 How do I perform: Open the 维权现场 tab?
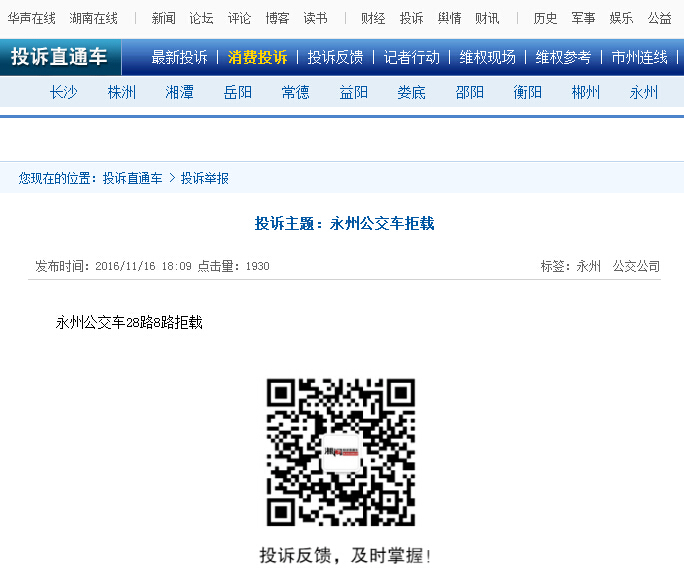(487, 57)
